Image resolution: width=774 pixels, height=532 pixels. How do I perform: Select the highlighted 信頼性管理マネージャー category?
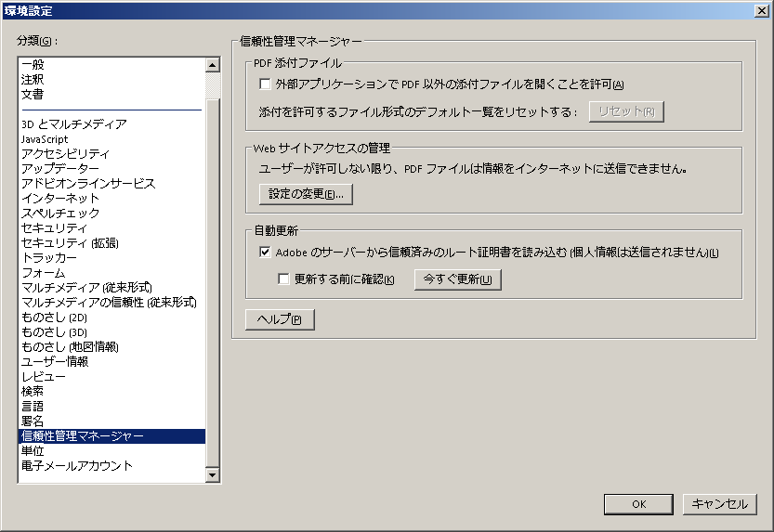pos(112,435)
